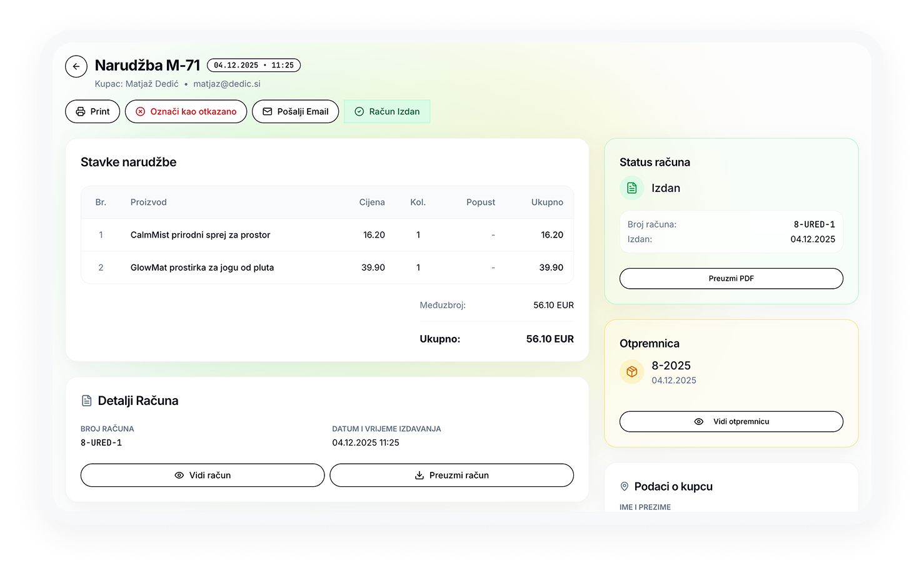This screenshot has height=575, width=924.
Task: Click the document icon beside Detalji Računa heading
Action: point(86,400)
